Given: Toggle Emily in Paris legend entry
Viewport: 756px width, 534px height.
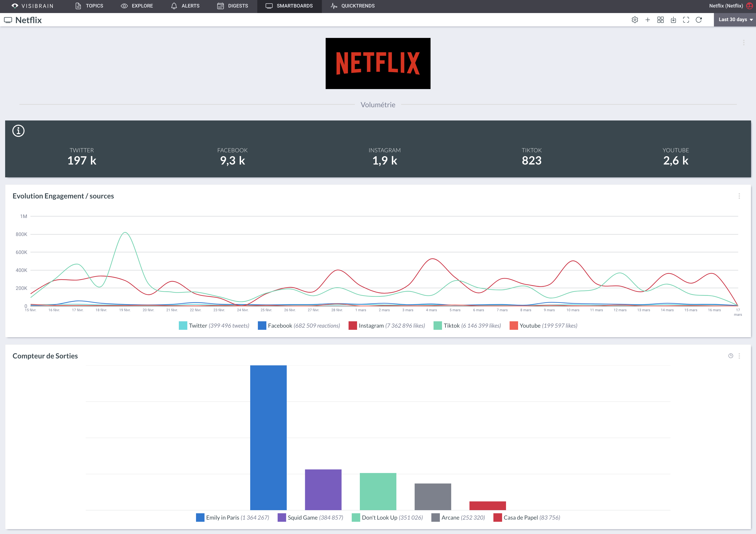Looking at the screenshot, I should click(x=232, y=518).
